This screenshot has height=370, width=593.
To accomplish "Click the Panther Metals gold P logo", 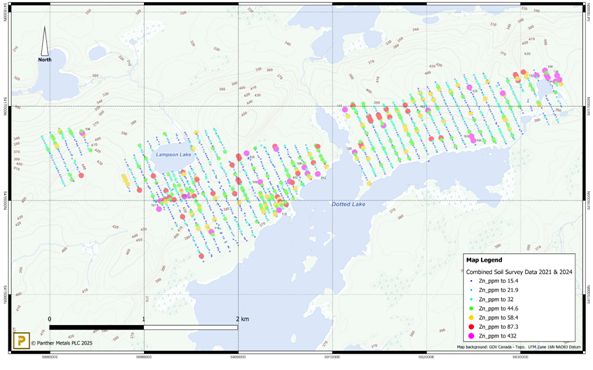I will coord(21,340).
